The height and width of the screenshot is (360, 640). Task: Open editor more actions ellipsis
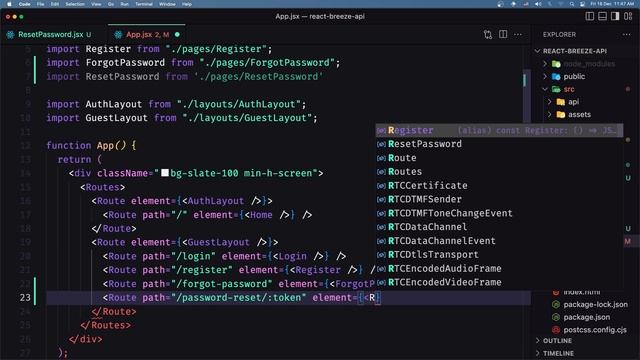point(518,35)
